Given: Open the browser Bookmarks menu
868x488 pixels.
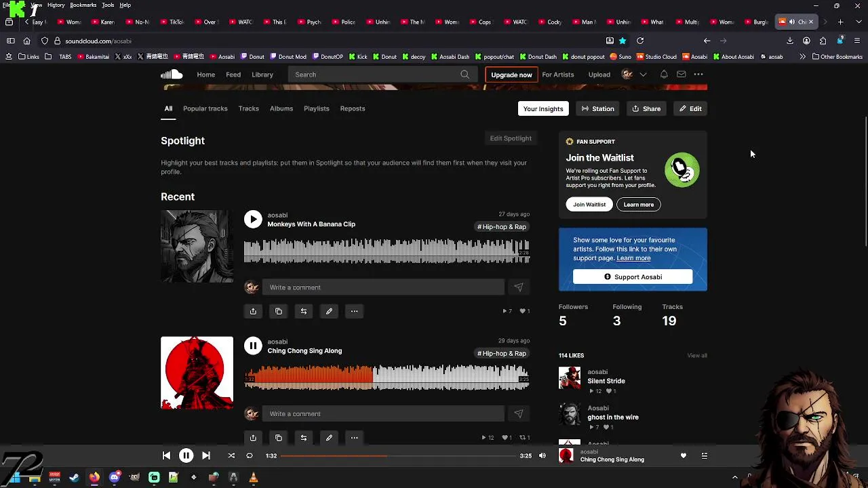Looking at the screenshot, I should [x=83, y=5].
